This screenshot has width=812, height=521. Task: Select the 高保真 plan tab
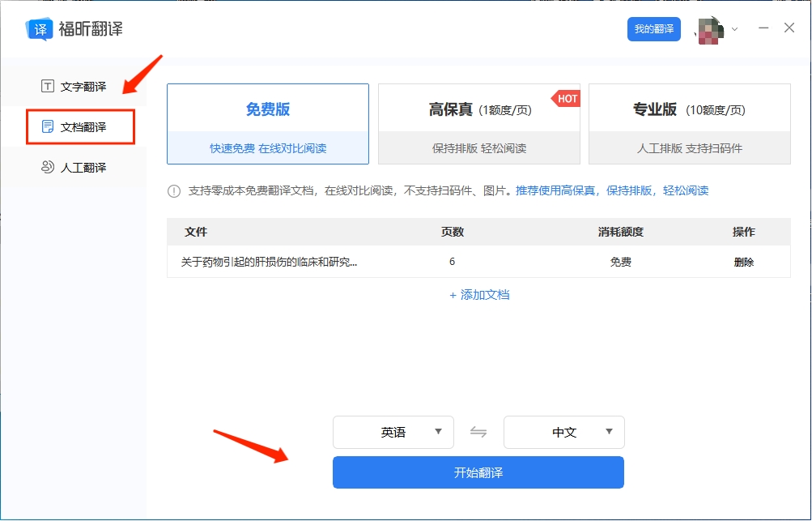478,122
